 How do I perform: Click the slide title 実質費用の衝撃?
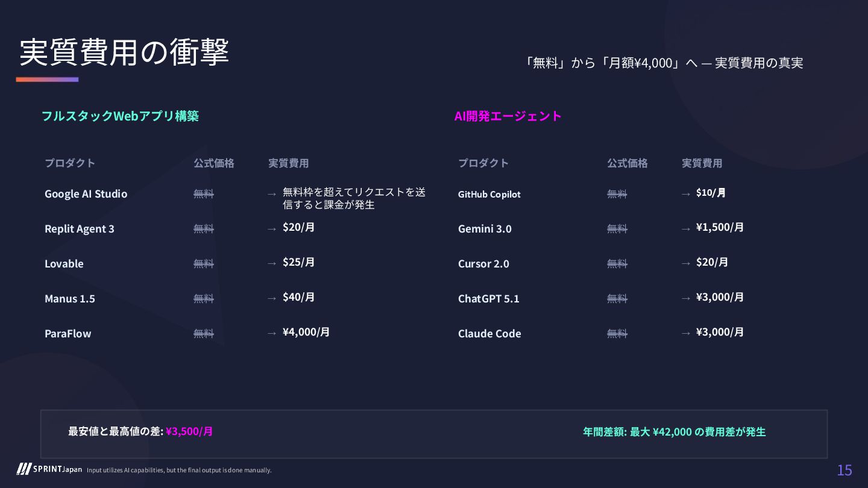(x=124, y=52)
